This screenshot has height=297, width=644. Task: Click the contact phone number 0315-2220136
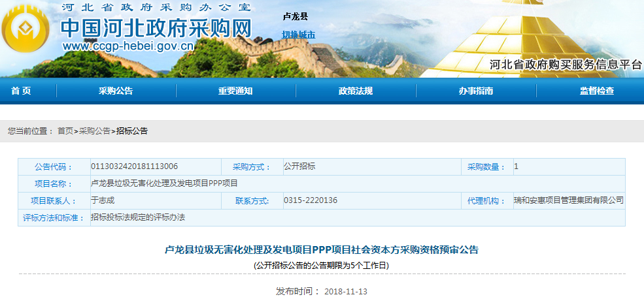pos(311,200)
